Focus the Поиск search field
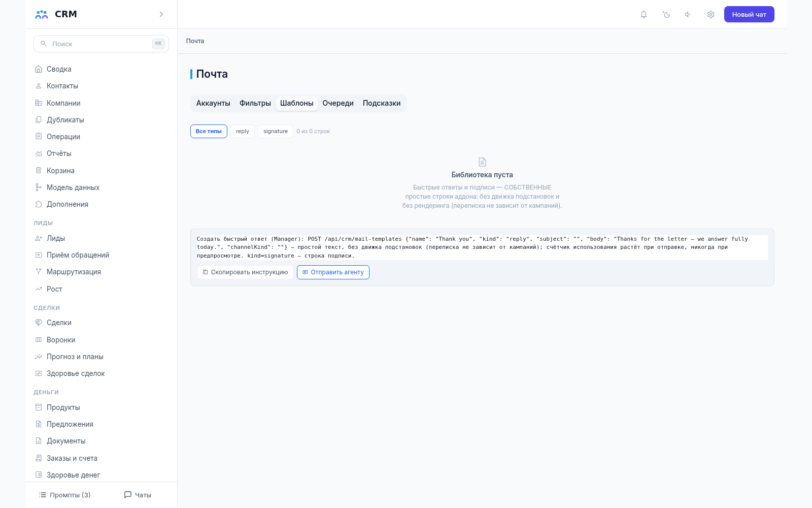This screenshot has height=508, width=812. click(101, 44)
